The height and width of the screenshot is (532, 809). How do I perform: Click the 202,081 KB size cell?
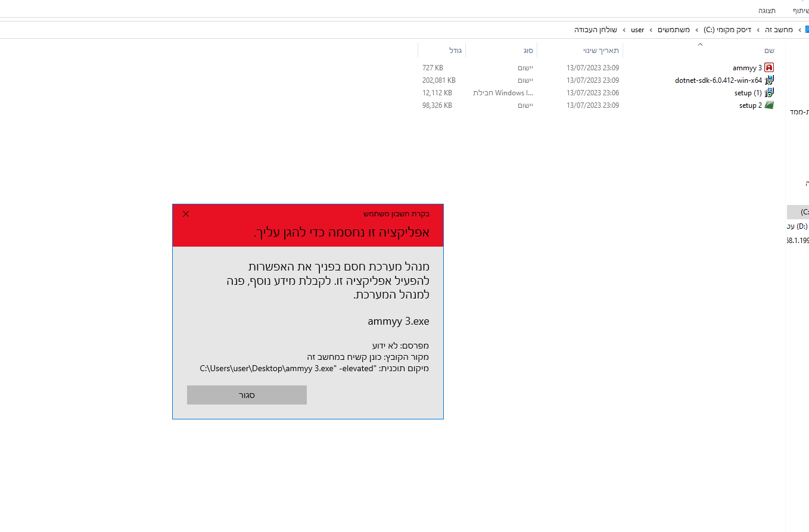pyautogui.click(x=439, y=80)
